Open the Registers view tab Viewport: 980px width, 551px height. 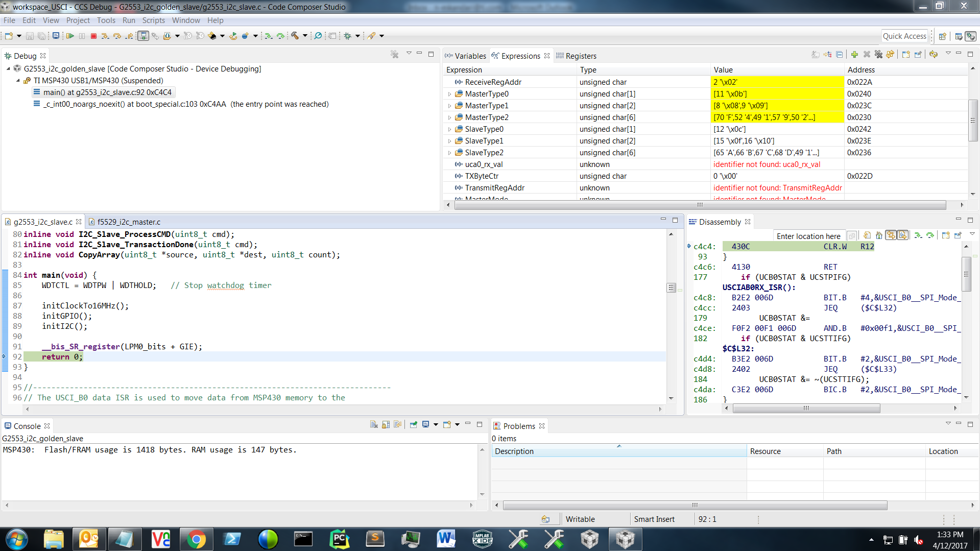(x=581, y=56)
